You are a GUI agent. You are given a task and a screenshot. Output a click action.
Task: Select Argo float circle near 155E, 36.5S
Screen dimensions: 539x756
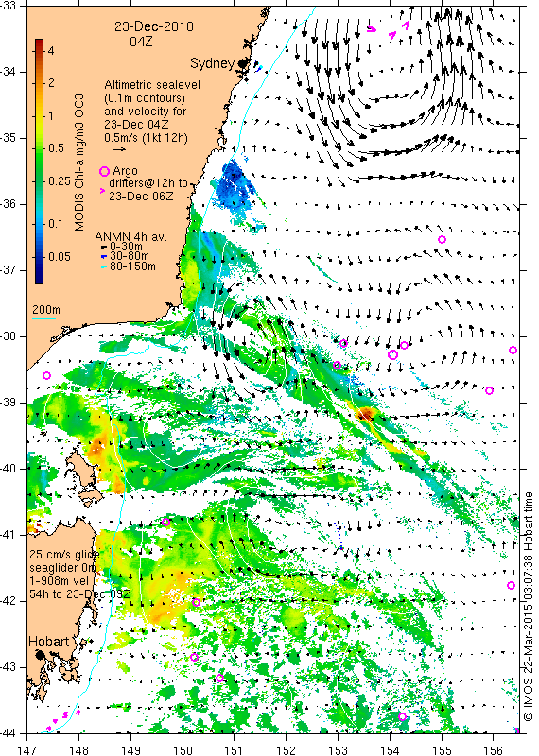click(x=442, y=240)
